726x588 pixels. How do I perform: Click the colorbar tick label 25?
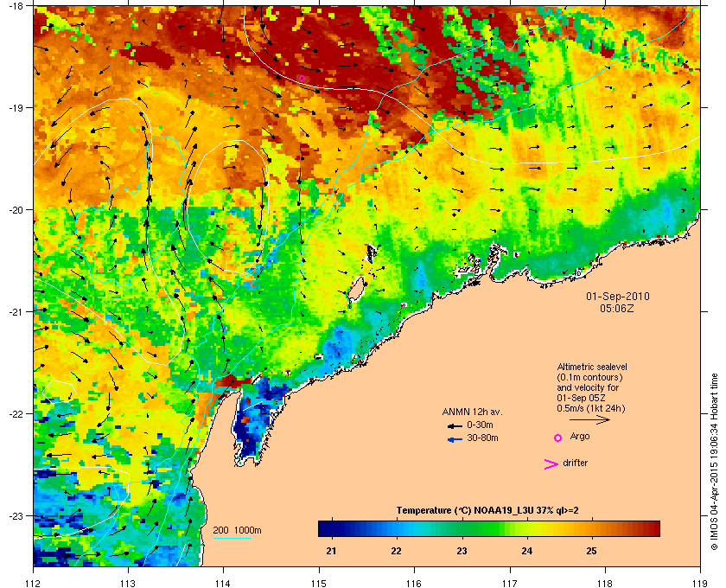(592, 551)
